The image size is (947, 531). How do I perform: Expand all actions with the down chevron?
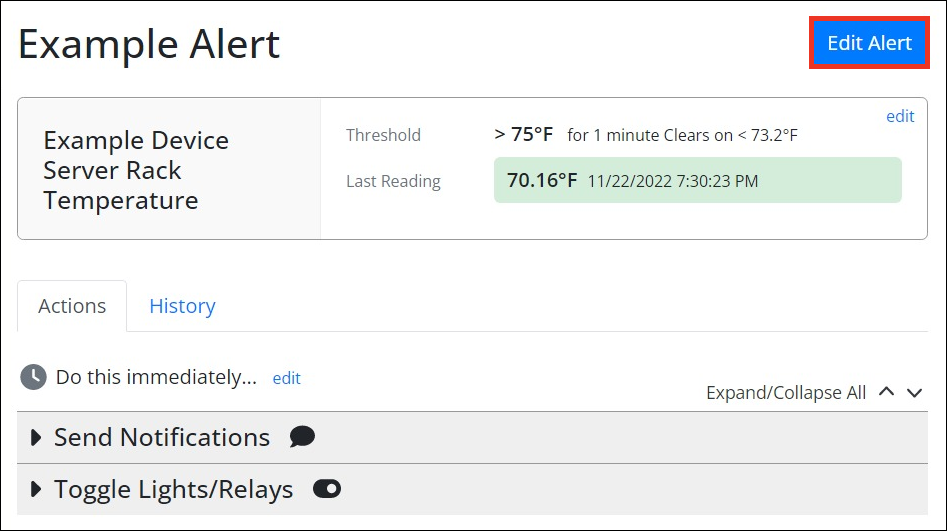tap(914, 392)
